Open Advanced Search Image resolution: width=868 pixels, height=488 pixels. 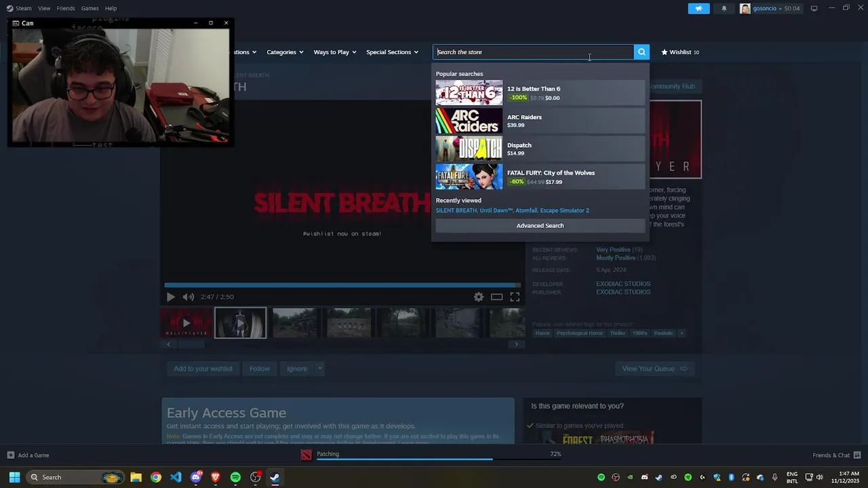pos(540,226)
